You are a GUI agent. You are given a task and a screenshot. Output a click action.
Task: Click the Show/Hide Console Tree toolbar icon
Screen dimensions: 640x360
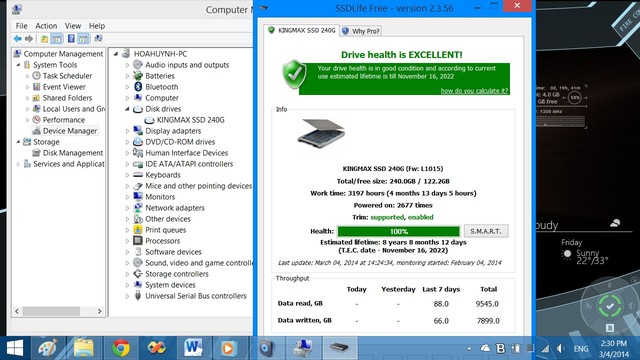(56, 39)
